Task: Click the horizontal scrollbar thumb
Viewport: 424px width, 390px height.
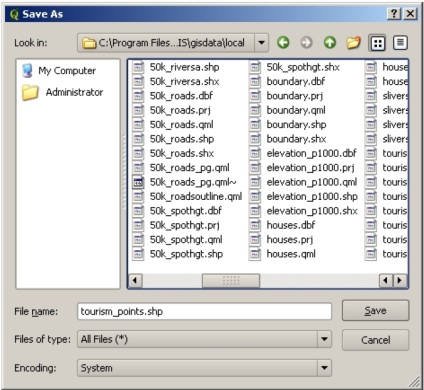Action: pos(231,281)
